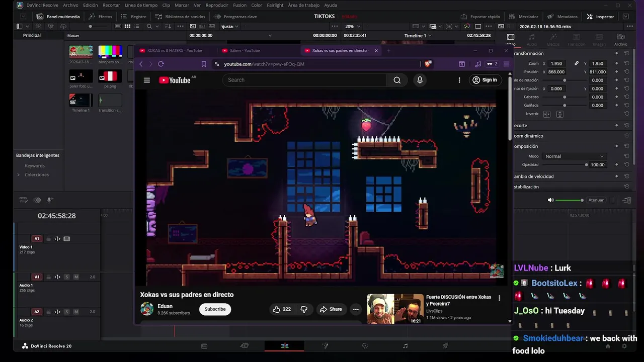The width and height of the screenshot is (644, 362).
Task: Solo the Audio 1 track
Action: tap(66, 277)
